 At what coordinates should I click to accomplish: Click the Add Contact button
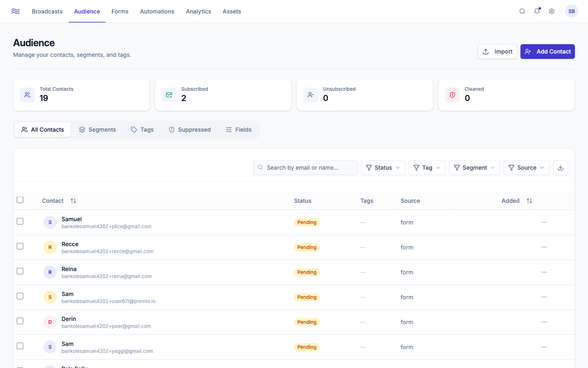[x=548, y=52]
